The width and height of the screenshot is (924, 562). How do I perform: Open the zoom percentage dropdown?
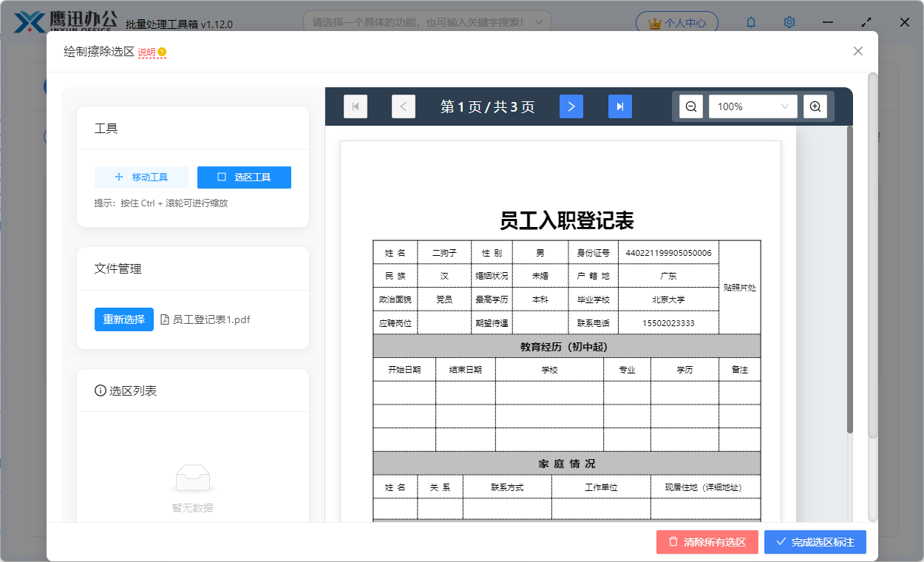pyautogui.click(x=753, y=106)
